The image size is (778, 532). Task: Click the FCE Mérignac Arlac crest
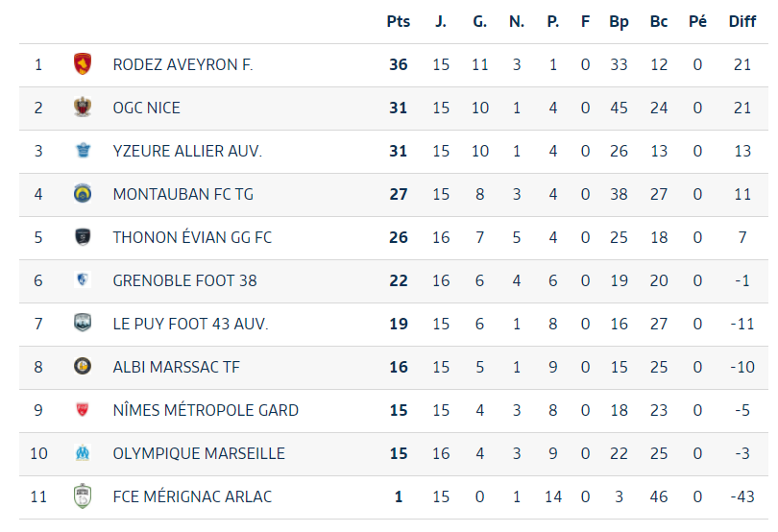point(83,496)
